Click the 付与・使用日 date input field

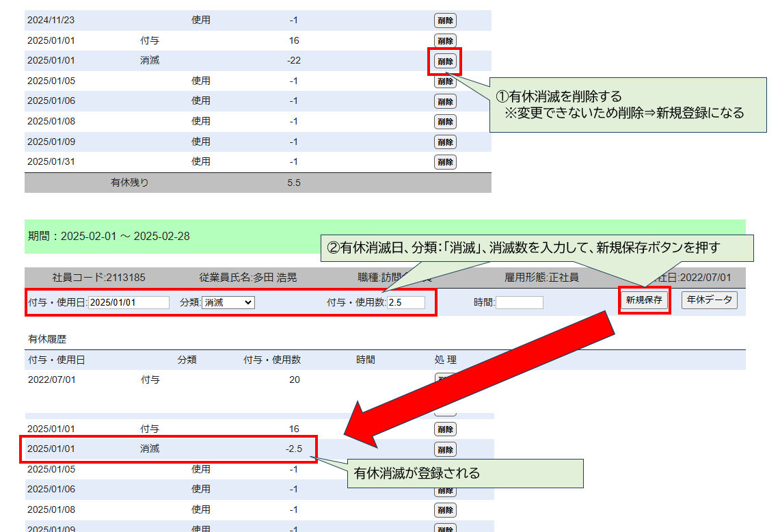coord(129,302)
